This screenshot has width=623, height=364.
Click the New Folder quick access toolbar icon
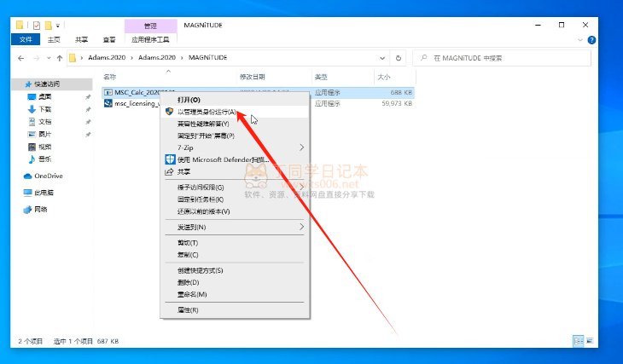(49, 26)
